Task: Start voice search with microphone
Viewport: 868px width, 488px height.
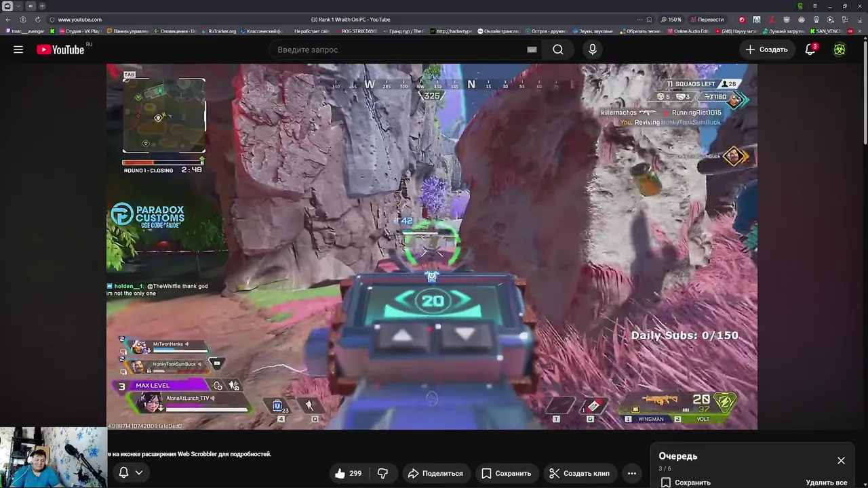Action: coord(593,49)
